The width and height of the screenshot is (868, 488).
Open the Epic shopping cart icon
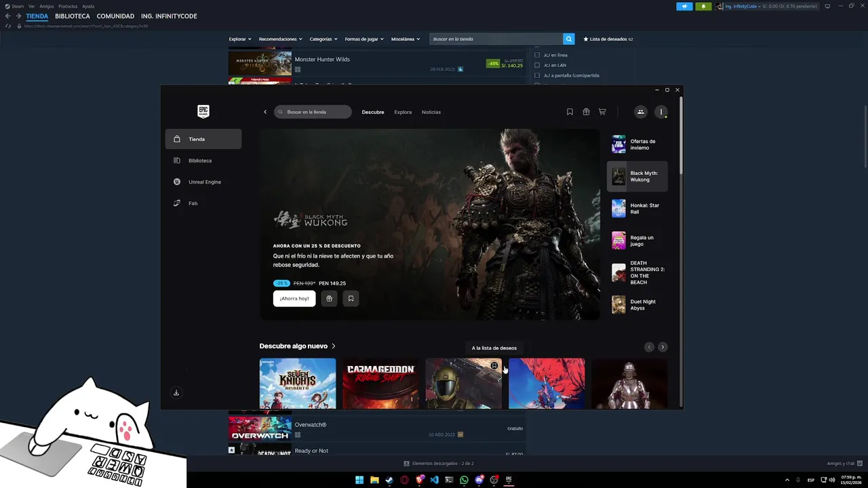tap(602, 112)
